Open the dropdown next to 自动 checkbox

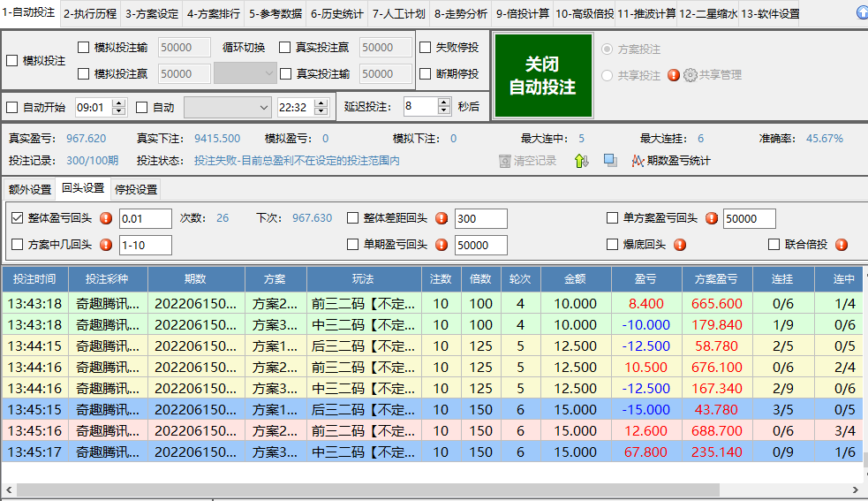(x=228, y=108)
